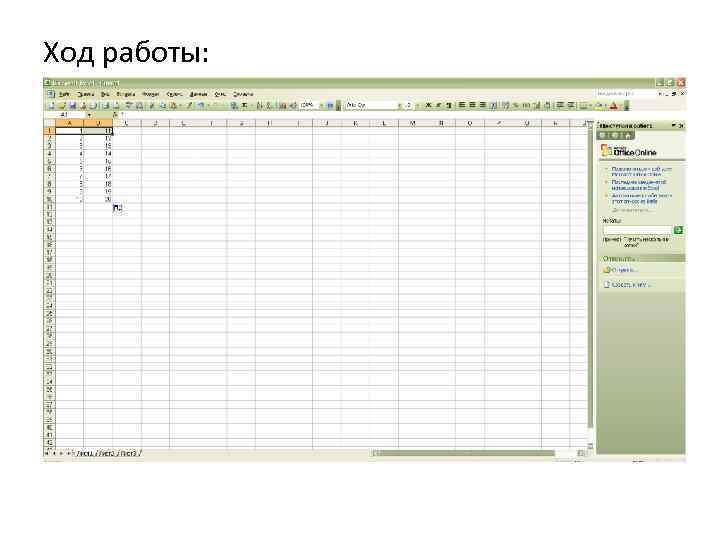Switch to the Лист3 sheet tab
The image size is (720, 540).
[x=130, y=453]
